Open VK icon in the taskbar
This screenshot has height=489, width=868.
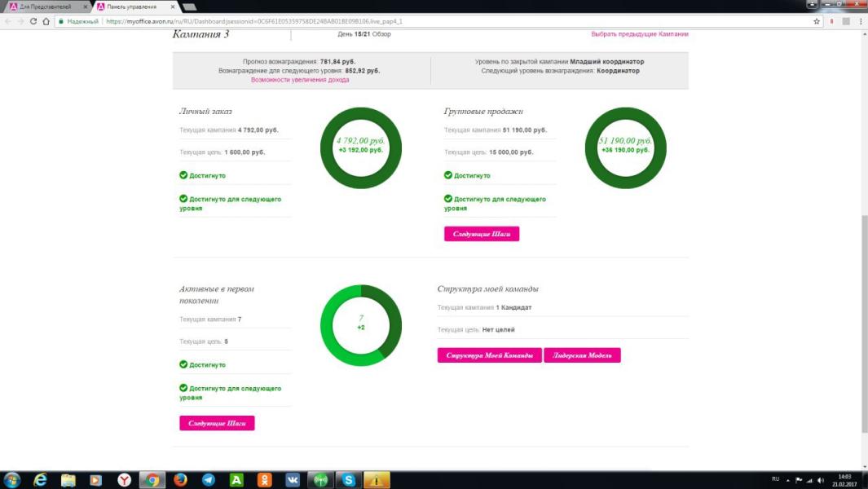point(293,479)
